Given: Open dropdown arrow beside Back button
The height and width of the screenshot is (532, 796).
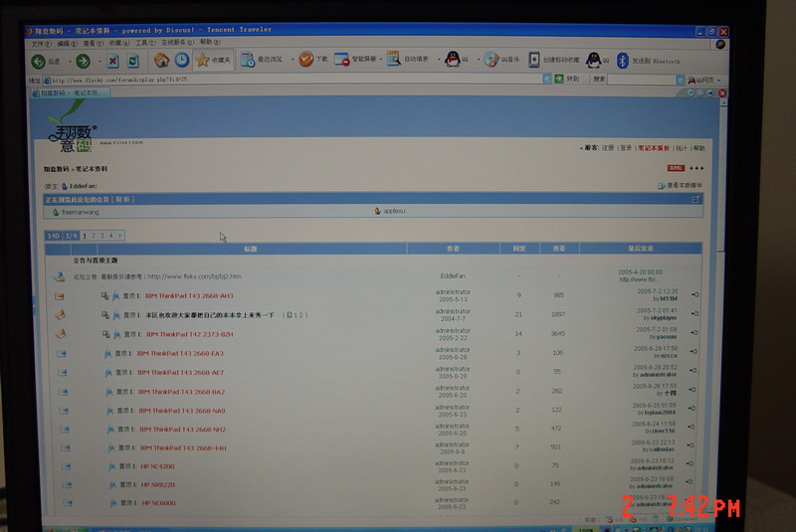Looking at the screenshot, I should [70, 62].
